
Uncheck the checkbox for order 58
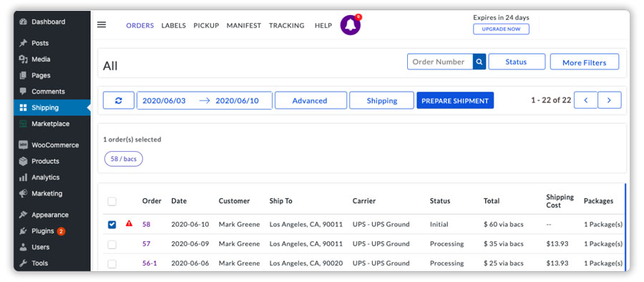click(112, 225)
